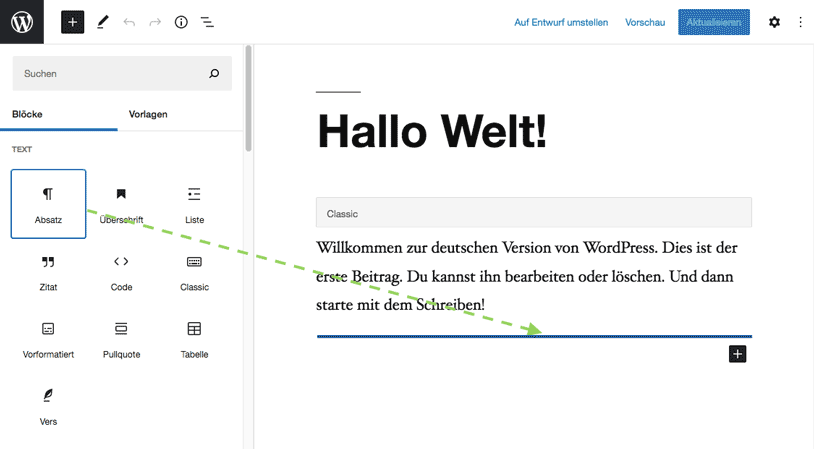Choose the Tabelle table block
The width and height of the screenshot is (814, 449).
(x=194, y=339)
